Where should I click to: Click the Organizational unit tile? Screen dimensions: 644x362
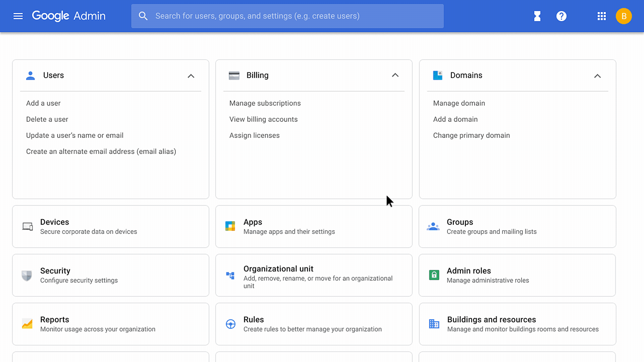pyautogui.click(x=314, y=276)
